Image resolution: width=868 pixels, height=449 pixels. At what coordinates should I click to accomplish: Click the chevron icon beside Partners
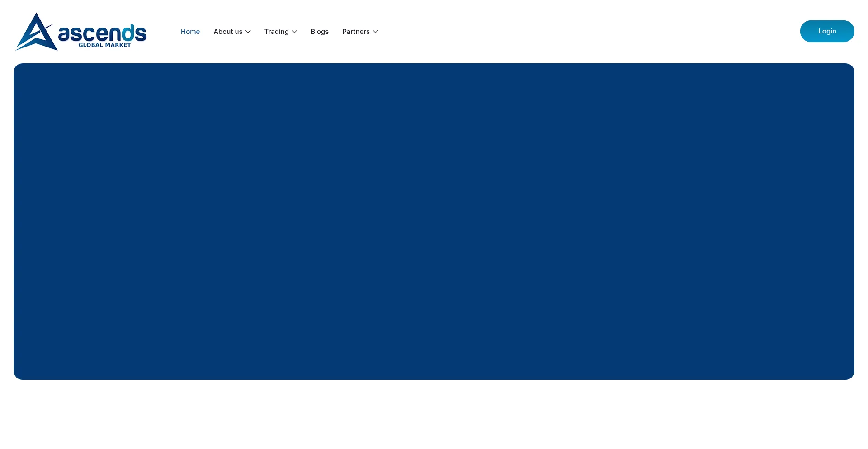[x=375, y=32]
